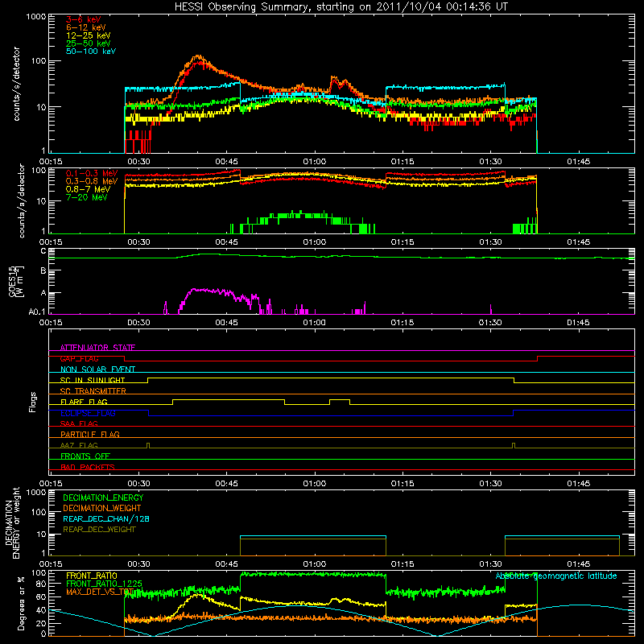644x644 pixels.
Task: Click the 01:00 tick under the top plot
Action: tap(315, 162)
